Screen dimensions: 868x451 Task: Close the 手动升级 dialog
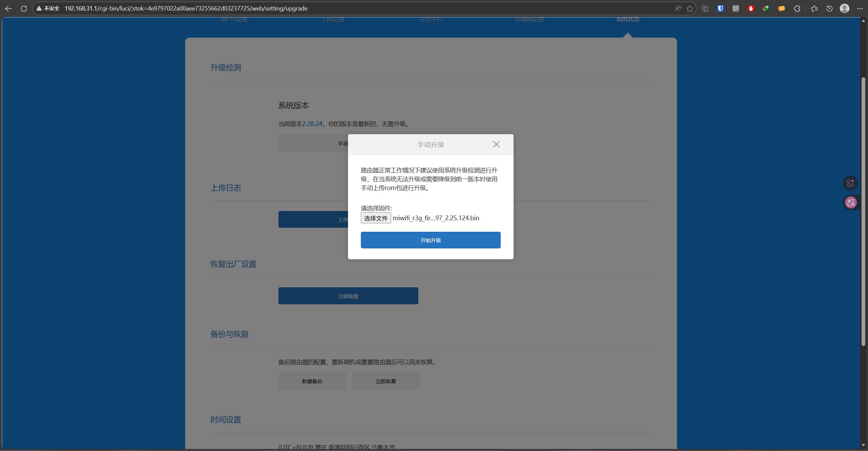pyautogui.click(x=496, y=144)
